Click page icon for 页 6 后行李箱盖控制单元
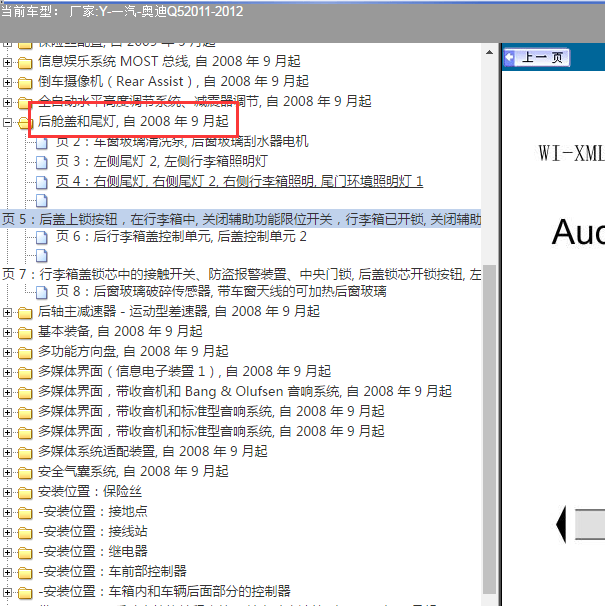The image size is (605, 606). tap(43, 237)
